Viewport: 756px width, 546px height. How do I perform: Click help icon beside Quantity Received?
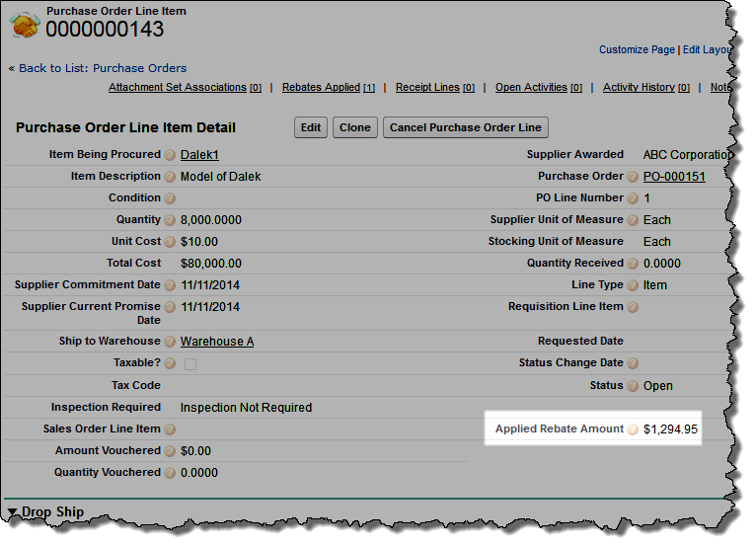tap(633, 264)
